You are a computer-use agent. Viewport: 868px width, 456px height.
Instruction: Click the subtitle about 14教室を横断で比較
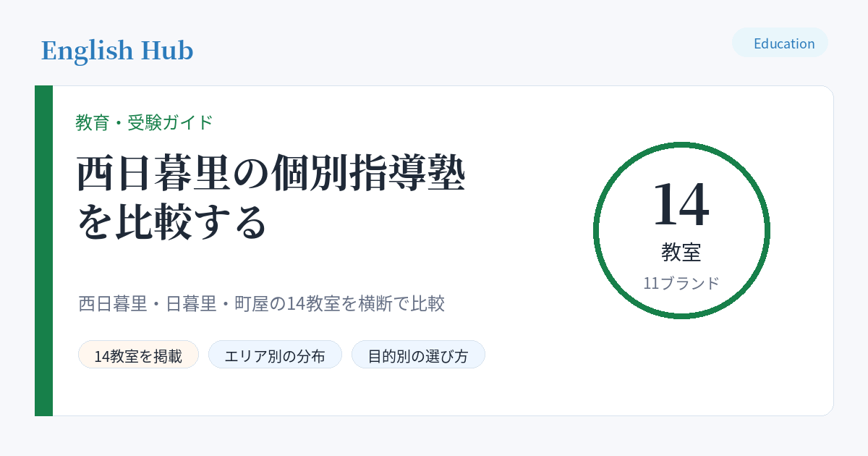click(261, 303)
